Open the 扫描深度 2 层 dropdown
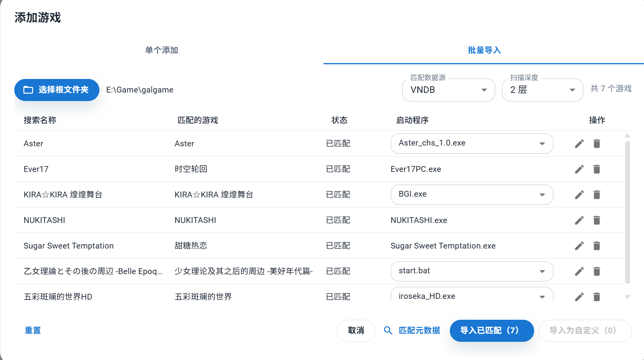644x360 pixels. 542,90
